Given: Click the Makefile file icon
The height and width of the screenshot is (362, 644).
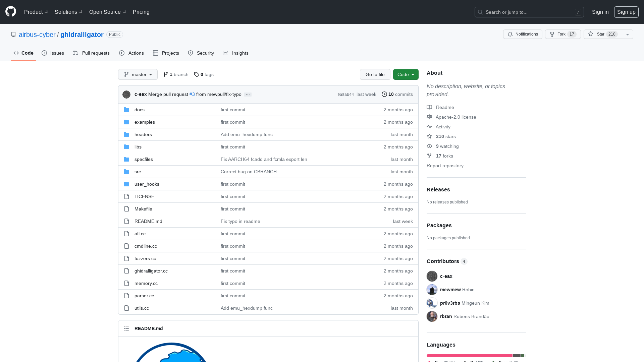Looking at the screenshot, I should pyautogui.click(x=126, y=209).
